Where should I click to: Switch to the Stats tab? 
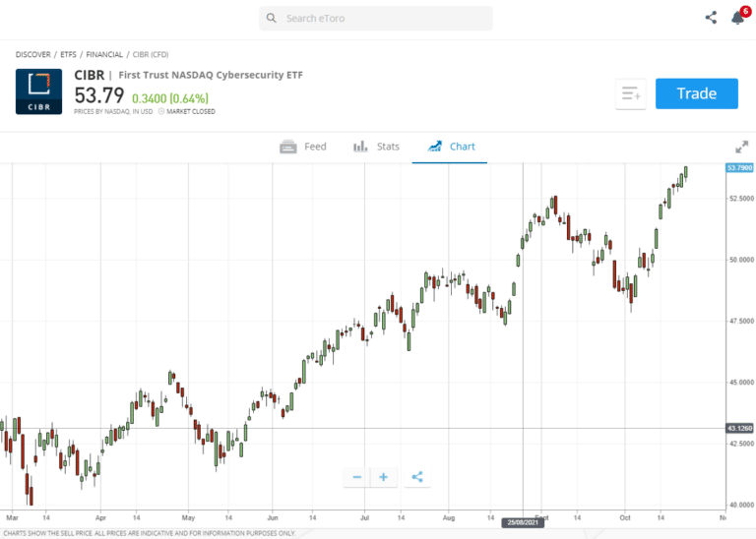point(376,147)
